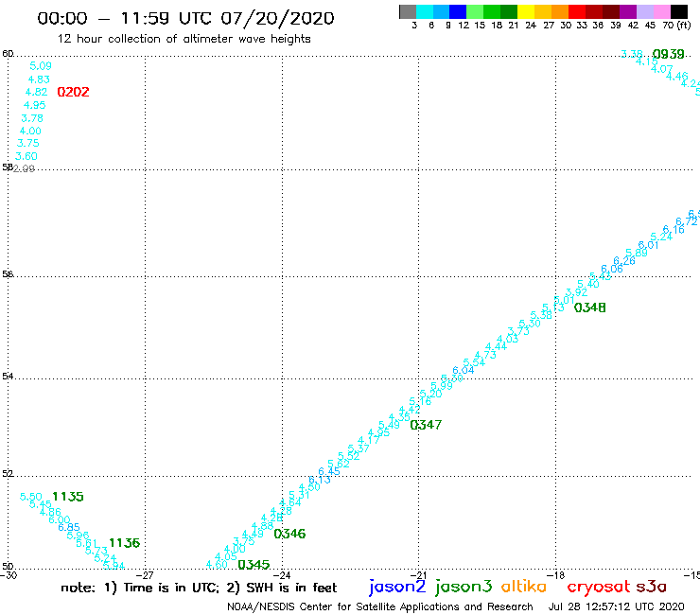
Task: Click the orange 27–30 ft legend swatch
Action: [560, 11]
